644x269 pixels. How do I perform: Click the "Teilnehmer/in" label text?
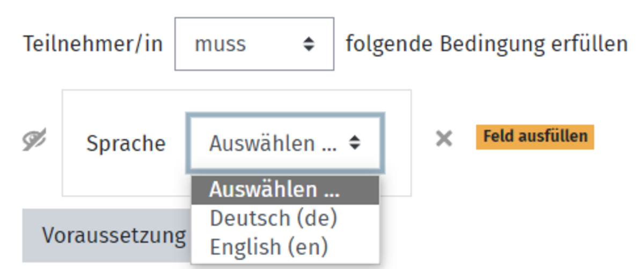(92, 44)
